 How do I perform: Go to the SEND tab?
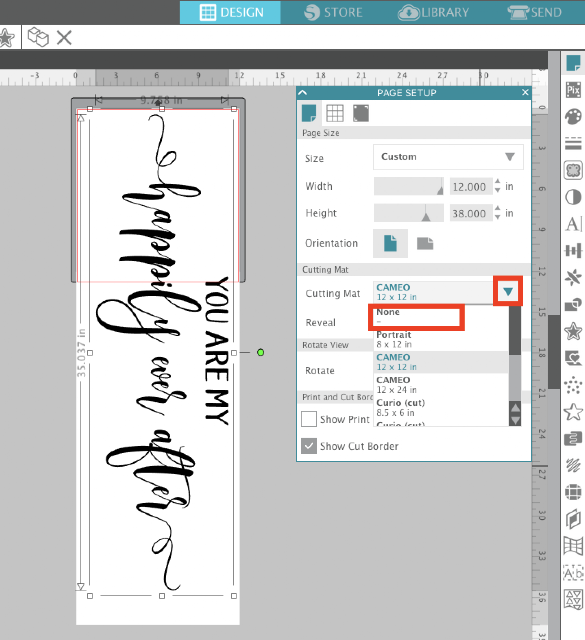coord(534,12)
